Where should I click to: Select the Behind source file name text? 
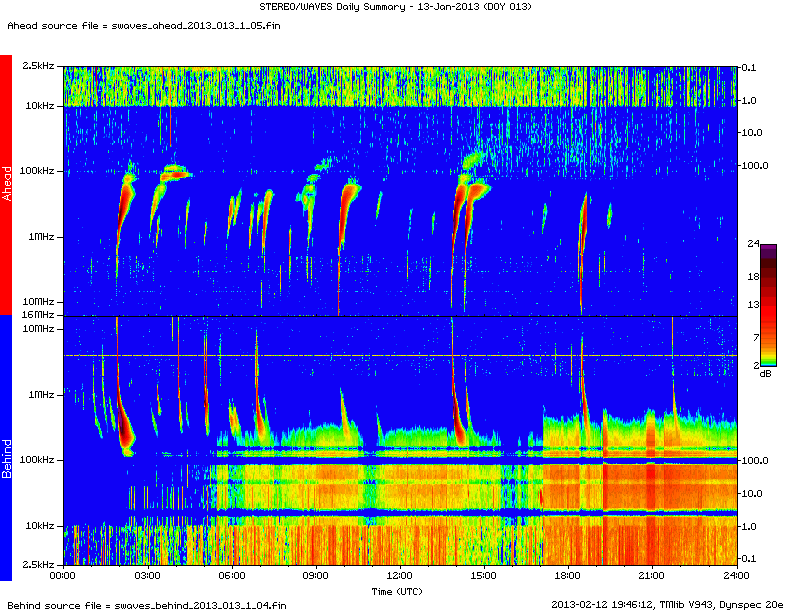point(146,604)
